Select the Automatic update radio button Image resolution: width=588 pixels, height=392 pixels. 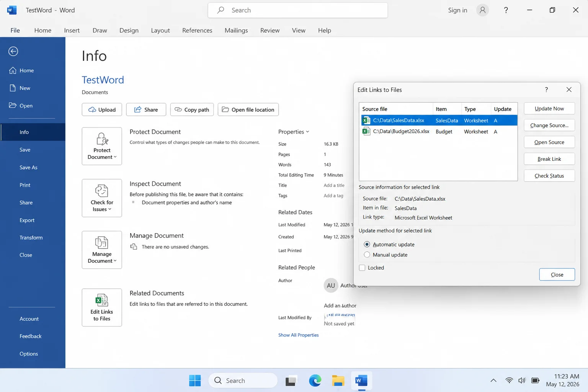(x=367, y=244)
